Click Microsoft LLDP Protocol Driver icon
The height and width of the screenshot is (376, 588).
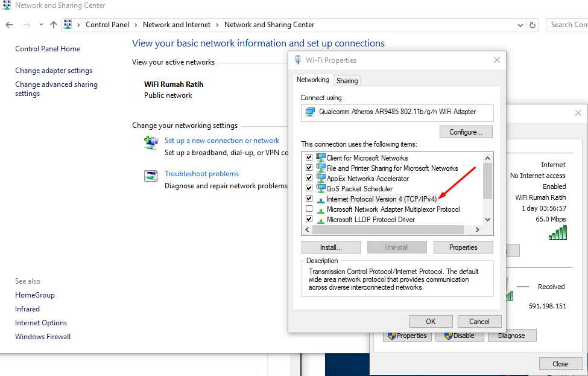[x=321, y=220]
